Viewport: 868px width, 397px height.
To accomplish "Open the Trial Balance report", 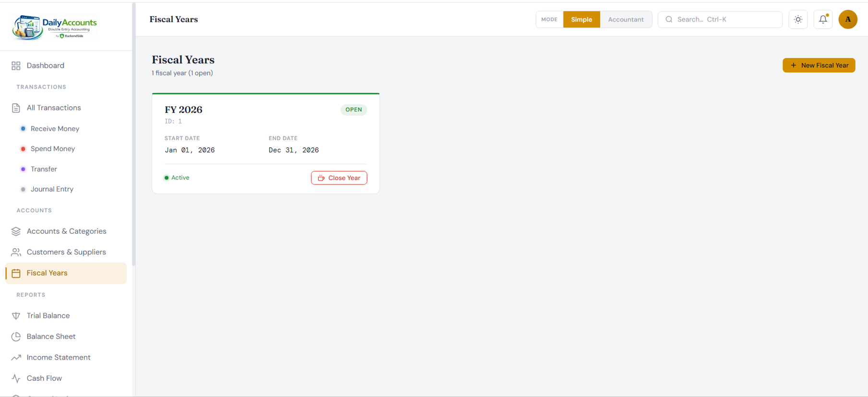I will coord(66,316).
